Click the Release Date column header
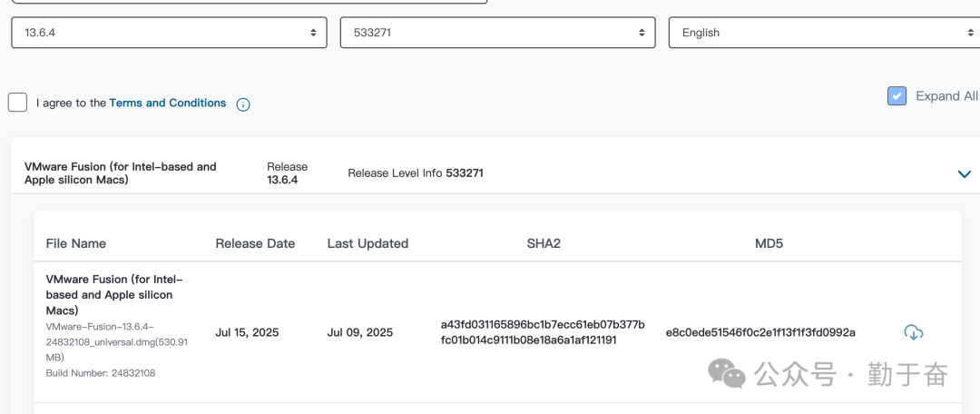The image size is (980, 414). [255, 243]
